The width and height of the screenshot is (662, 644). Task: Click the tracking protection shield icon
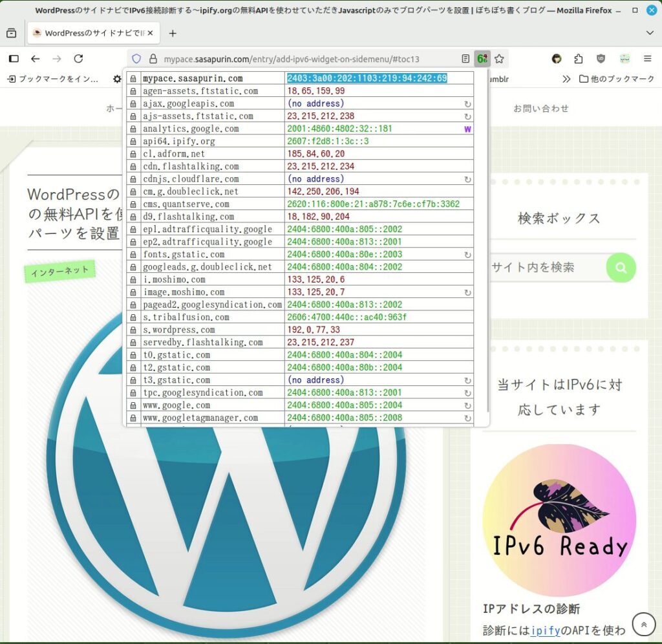click(x=136, y=59)
